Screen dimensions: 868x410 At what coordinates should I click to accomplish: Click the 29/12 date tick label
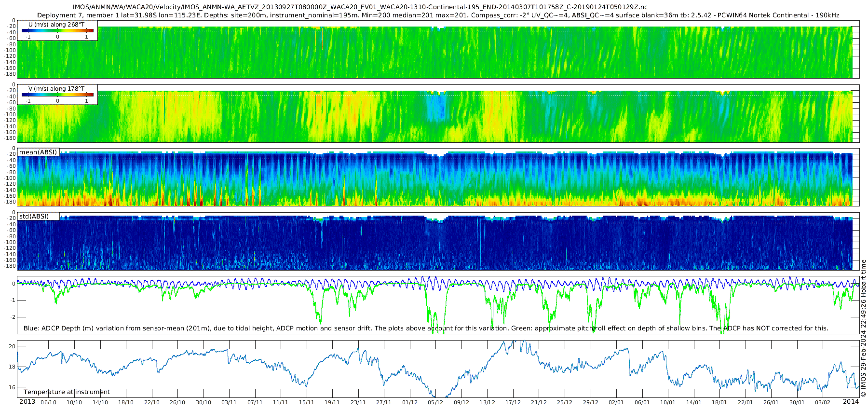591,402
